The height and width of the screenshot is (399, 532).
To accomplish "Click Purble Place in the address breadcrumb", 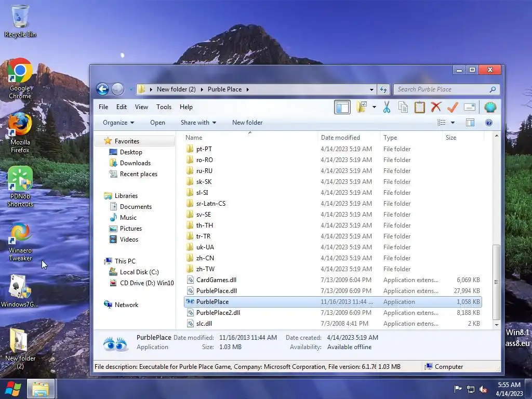I will coord(224,89).
